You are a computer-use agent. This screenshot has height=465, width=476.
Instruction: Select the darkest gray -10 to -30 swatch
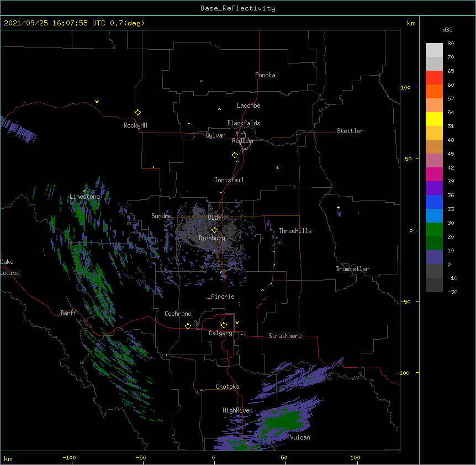pyautogui.click(x=434, y=285)
